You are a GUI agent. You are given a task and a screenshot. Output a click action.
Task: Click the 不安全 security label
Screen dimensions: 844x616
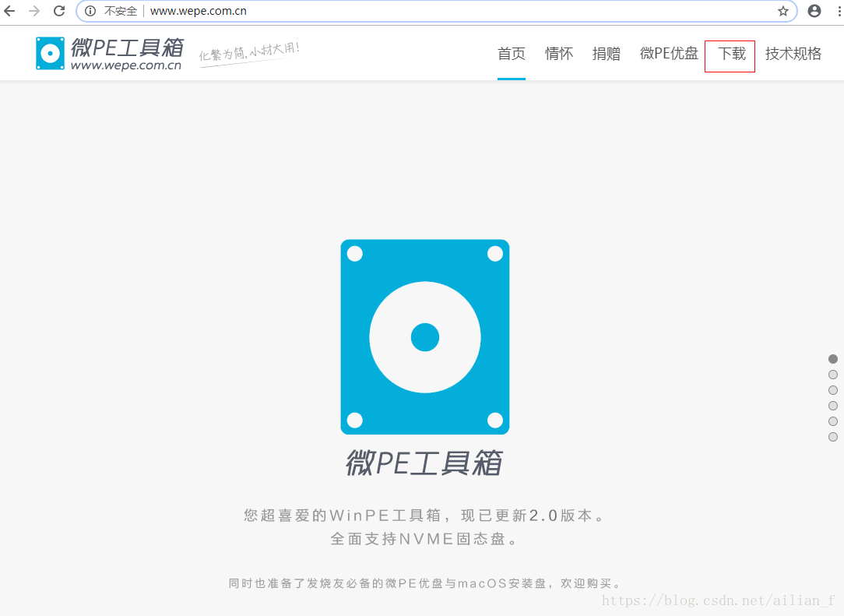point(121,11)
